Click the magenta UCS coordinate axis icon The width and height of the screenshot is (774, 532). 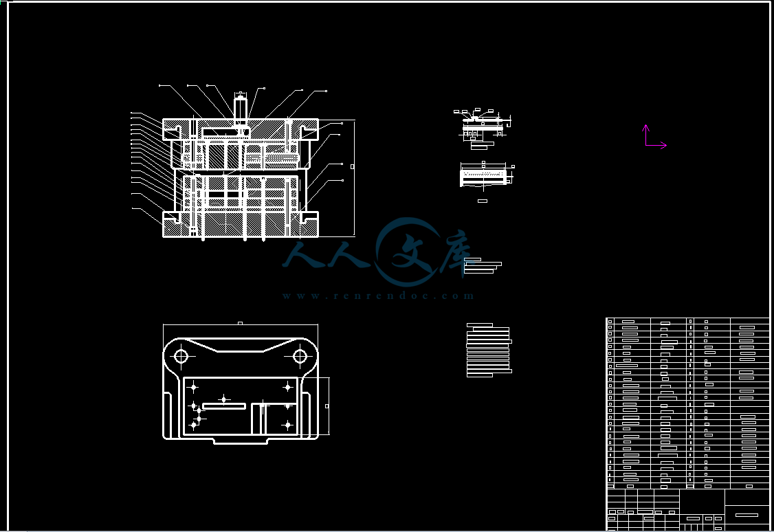tap(654, 136)
